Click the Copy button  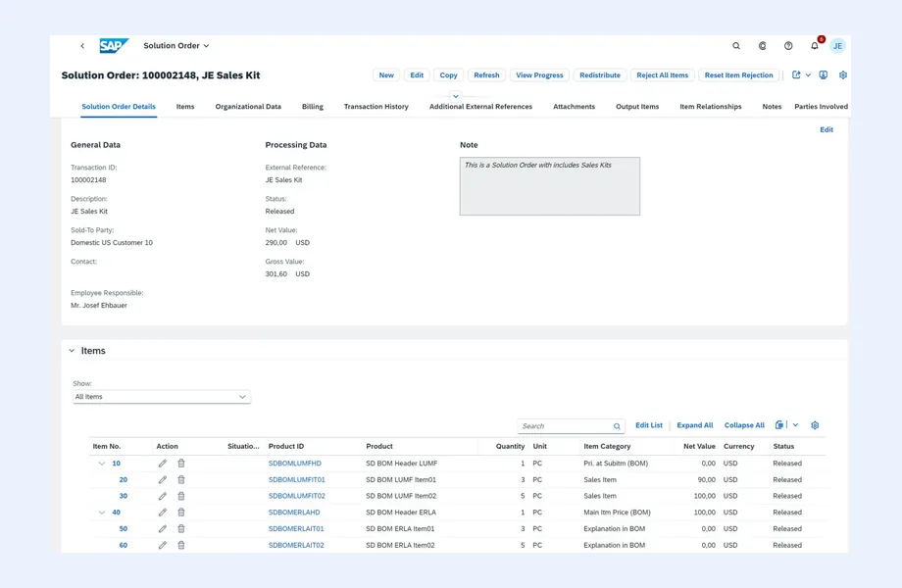pyautogui.click(x=449, y=75)
